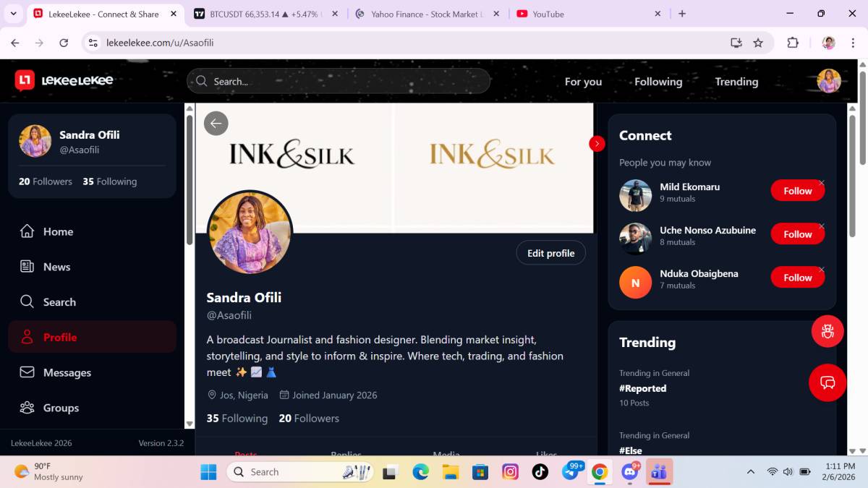The image size is (868, 488).
Task: Click 20 Followers in sidebar card
Action: (46, 181)
